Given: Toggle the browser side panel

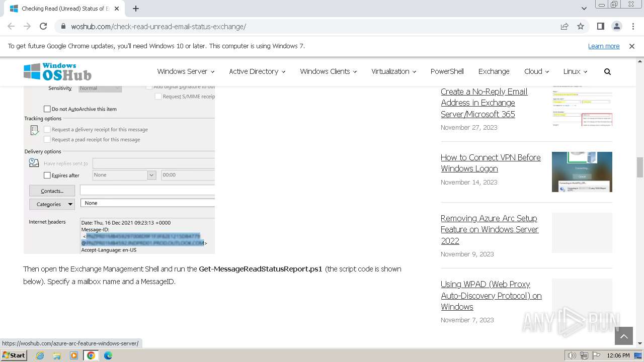Looking at the screenshot, I should (600, 26).
